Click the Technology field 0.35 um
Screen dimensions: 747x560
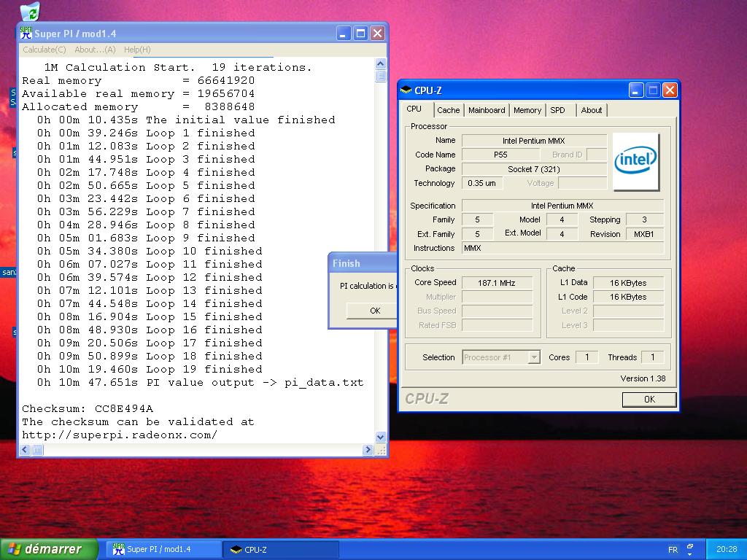(482, 183)
